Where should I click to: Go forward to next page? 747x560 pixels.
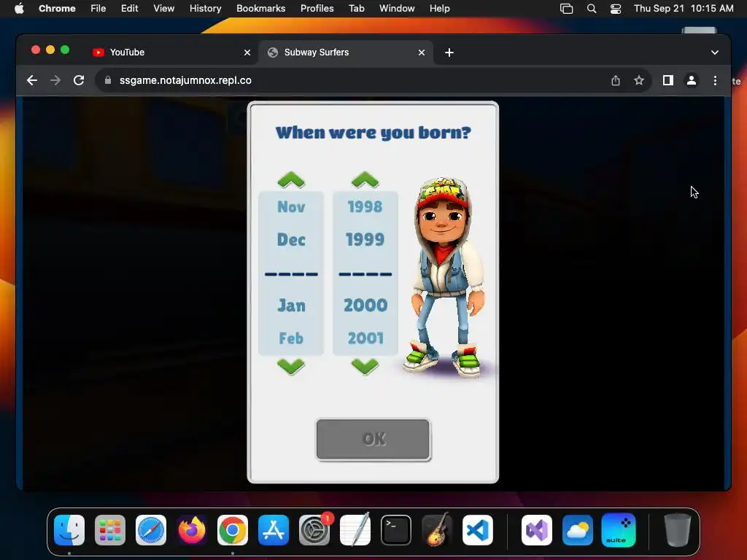(x=55, y=80)
